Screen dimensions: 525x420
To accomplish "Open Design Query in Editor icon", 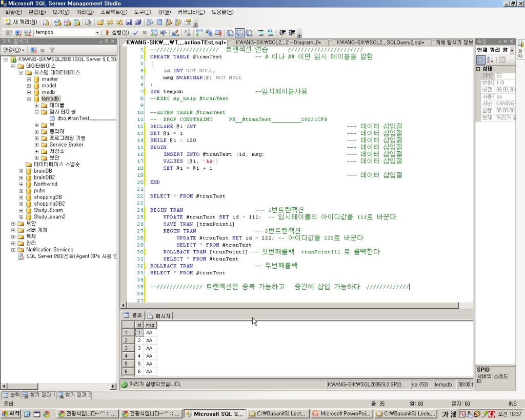I will point(175,32).
